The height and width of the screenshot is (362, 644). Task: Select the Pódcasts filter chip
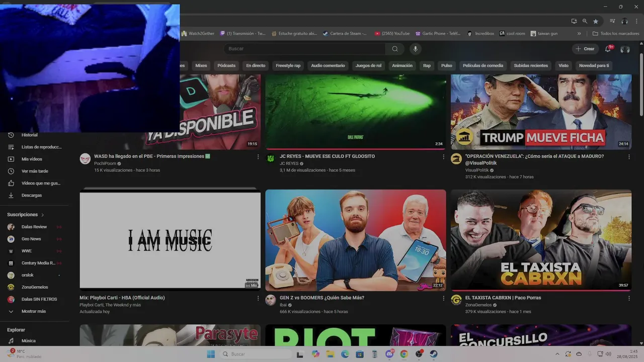coord(226,66)
